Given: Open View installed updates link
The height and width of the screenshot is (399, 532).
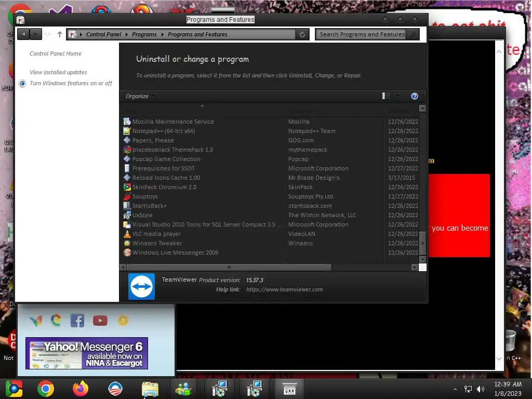Looking at the screenshot, I should [58, 72].
